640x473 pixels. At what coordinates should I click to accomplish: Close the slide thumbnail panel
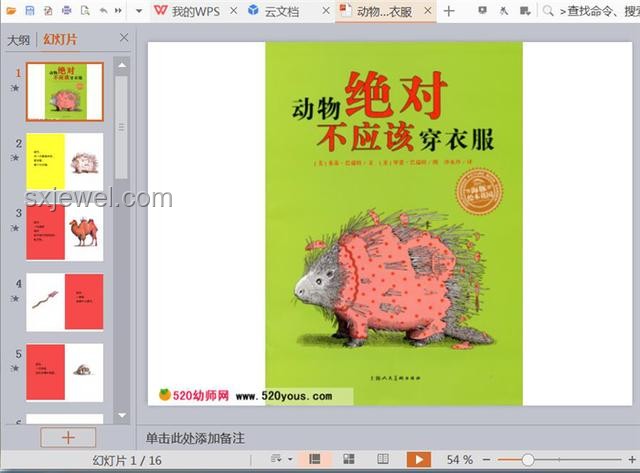tap(124, 38)
